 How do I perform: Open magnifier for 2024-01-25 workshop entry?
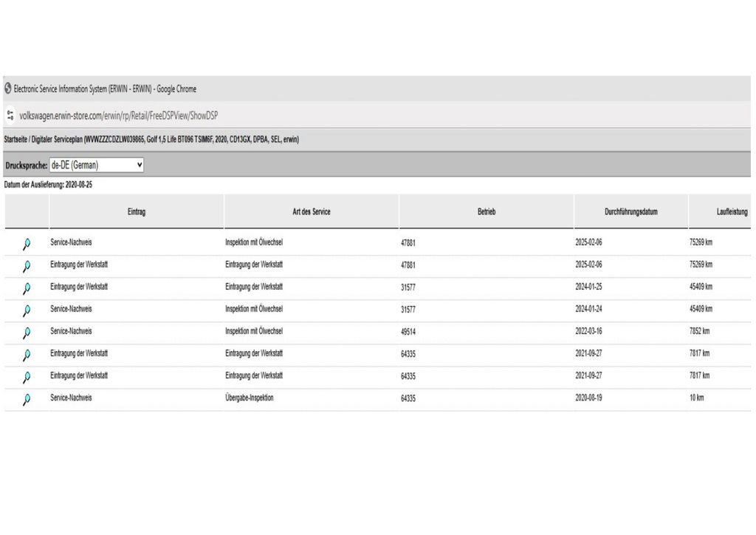(27, 288)
